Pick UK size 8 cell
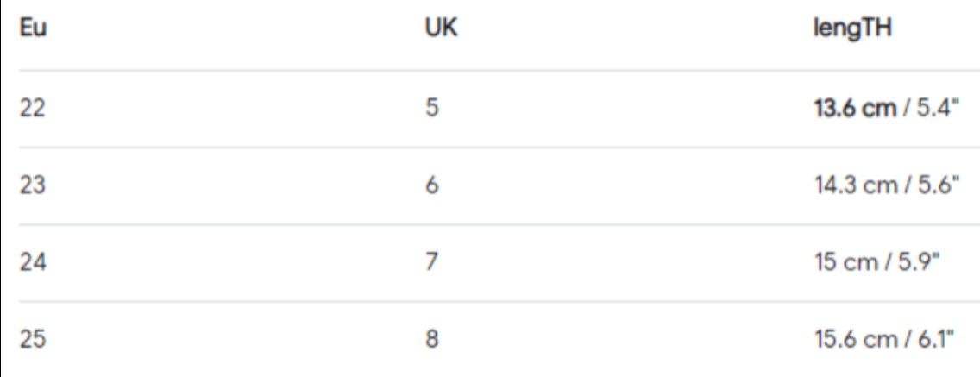This screenshot has width=980, height=377. click(x=432, y=339)
